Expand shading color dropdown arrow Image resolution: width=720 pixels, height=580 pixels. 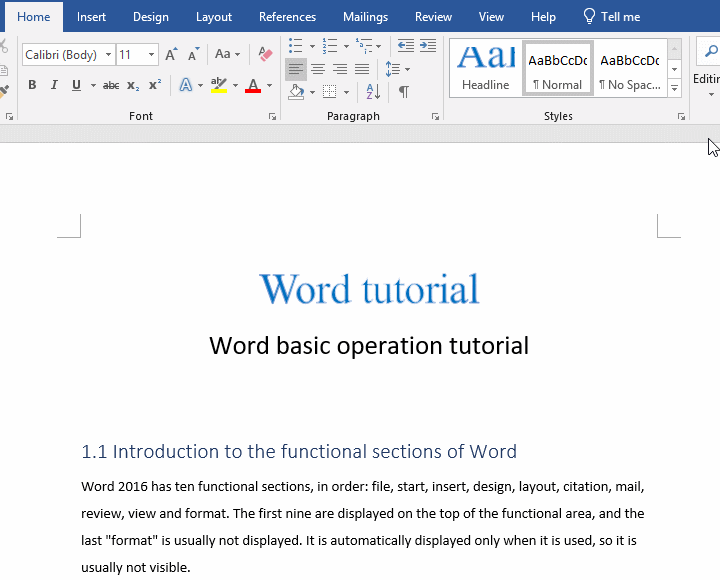coord(312,92)
